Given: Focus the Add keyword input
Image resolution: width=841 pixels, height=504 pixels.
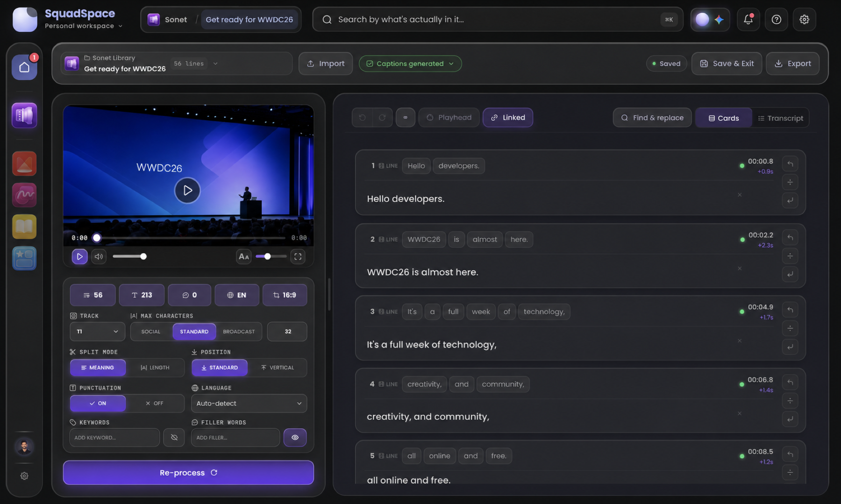Looking at the screenshot, I should point(114,438).
